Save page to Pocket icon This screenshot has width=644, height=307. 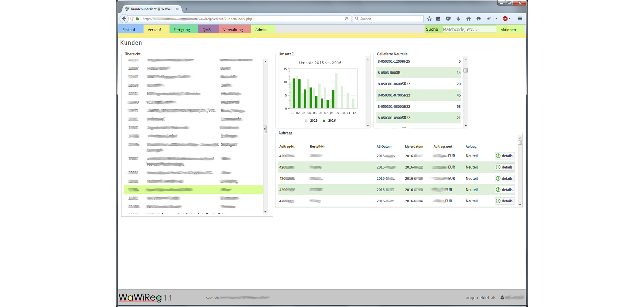coord(448,19)
